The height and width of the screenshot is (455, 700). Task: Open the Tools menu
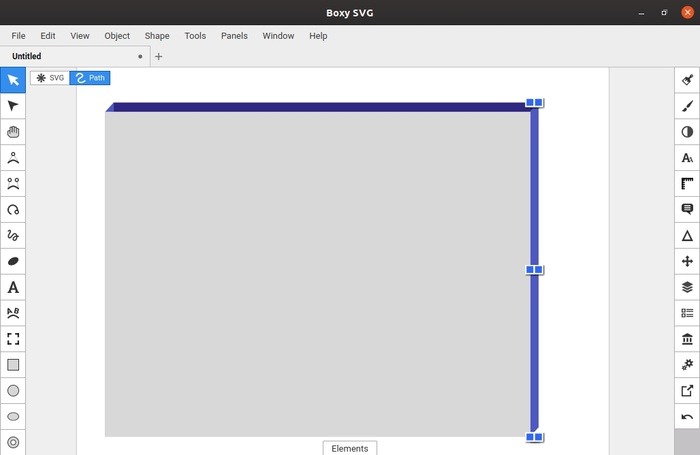[195, 36]
